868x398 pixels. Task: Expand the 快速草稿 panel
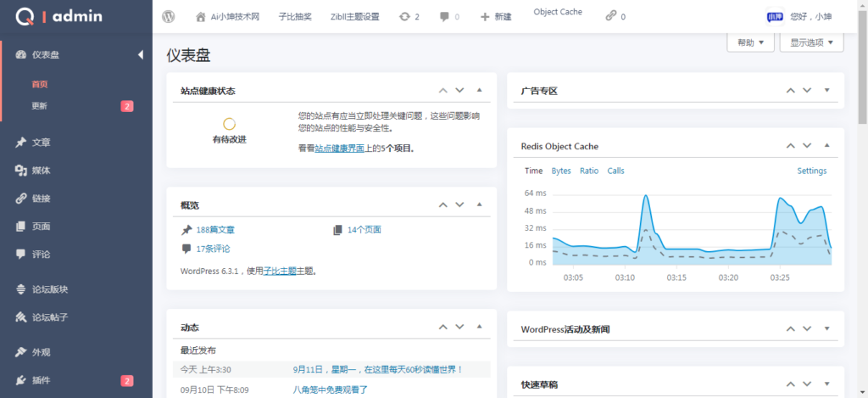click(x=827, y=384)
